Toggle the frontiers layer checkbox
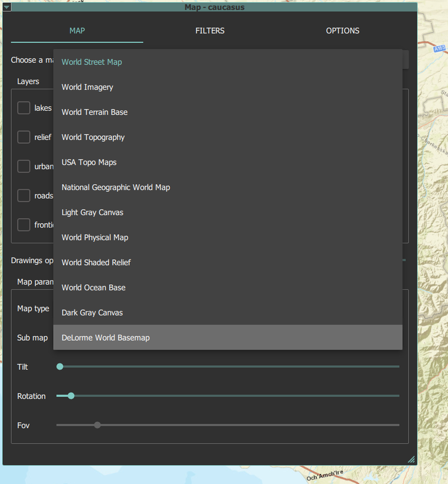The image size is (448, 484). pos(24,225)
